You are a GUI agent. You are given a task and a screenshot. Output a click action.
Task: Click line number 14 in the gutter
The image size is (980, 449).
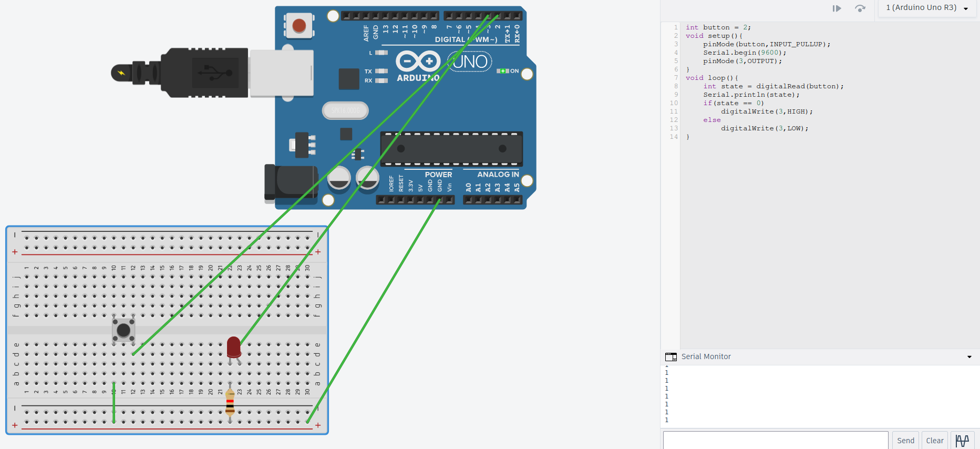(x=674, y=137)
